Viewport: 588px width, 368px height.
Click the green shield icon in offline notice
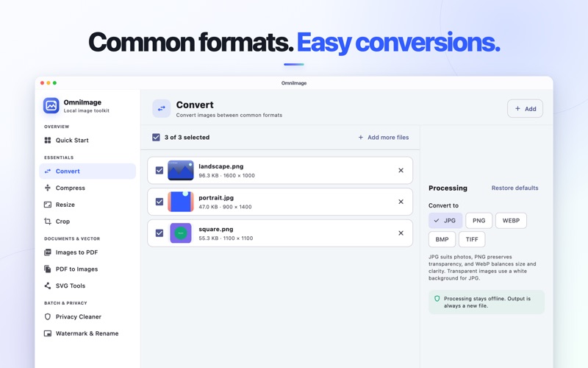click(437, 299)
